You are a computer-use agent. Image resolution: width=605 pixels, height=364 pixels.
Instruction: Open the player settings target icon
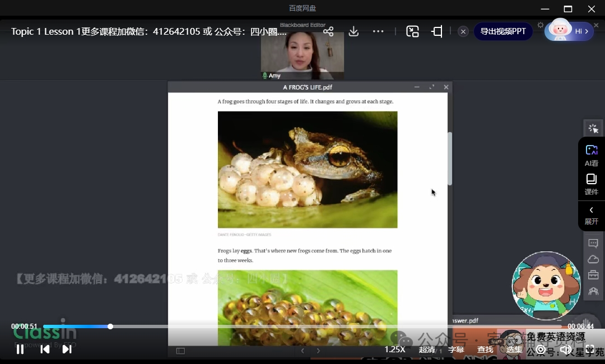tap(541, 349)
